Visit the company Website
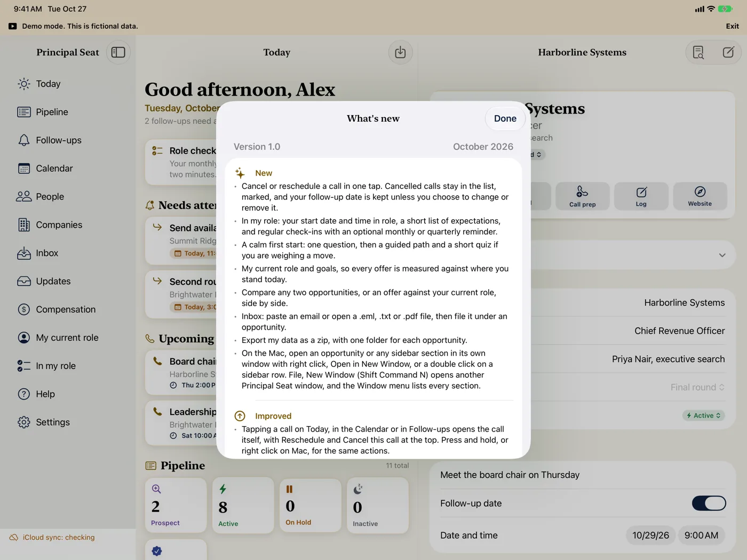 pos(700,196)
